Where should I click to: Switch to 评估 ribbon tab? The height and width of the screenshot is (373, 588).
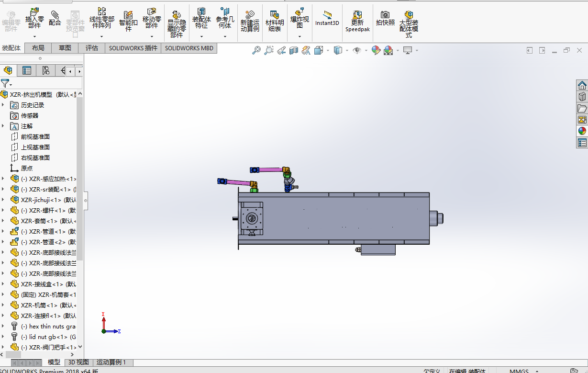pos(92,48)
